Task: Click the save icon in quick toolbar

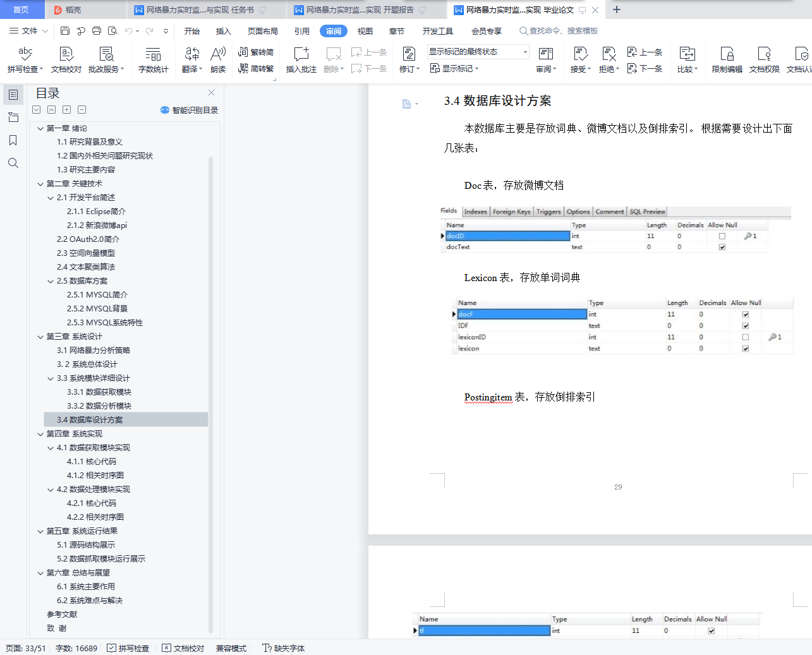Action: pyautogui.click(x=65, y=30)
